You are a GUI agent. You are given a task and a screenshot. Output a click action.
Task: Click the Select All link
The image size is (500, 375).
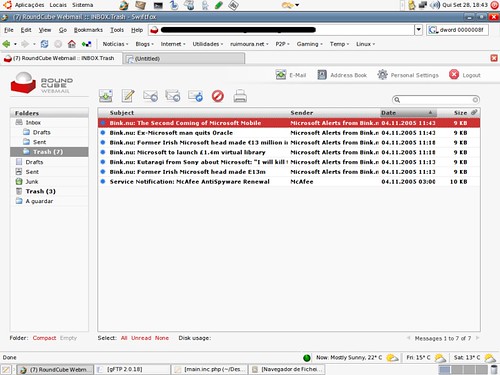click(124, 338)
